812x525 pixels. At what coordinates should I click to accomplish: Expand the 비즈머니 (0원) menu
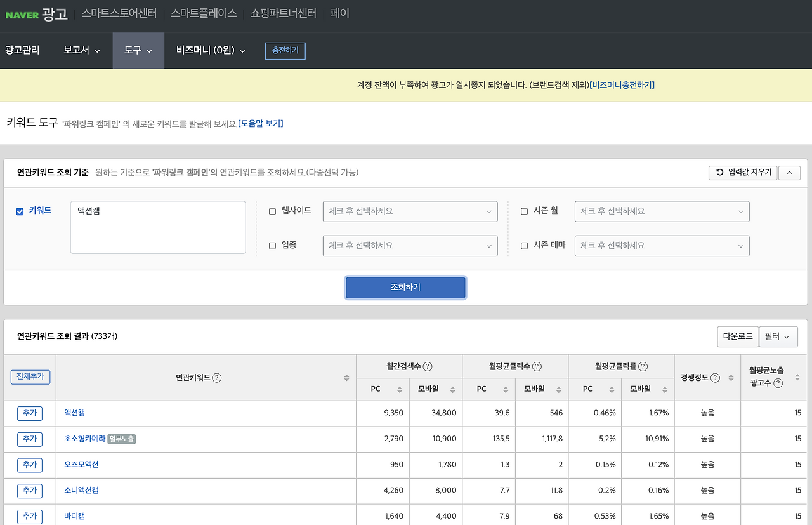tap(211, 50)
